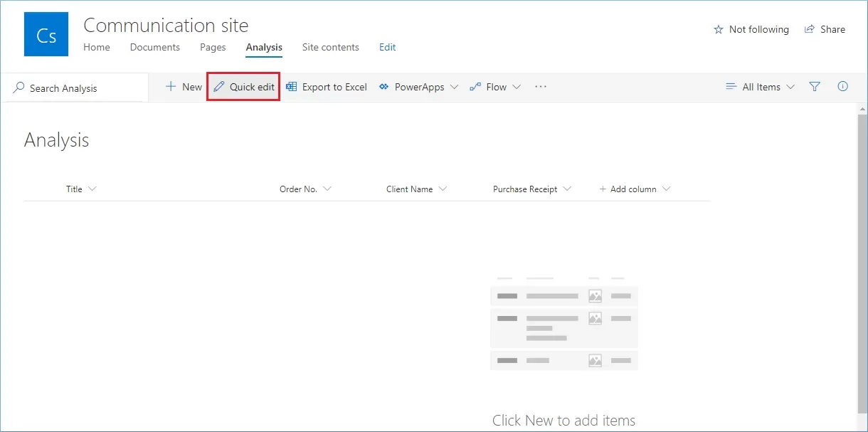
Task: Click the Cs site logo tile
Action: tap(46, 34)
